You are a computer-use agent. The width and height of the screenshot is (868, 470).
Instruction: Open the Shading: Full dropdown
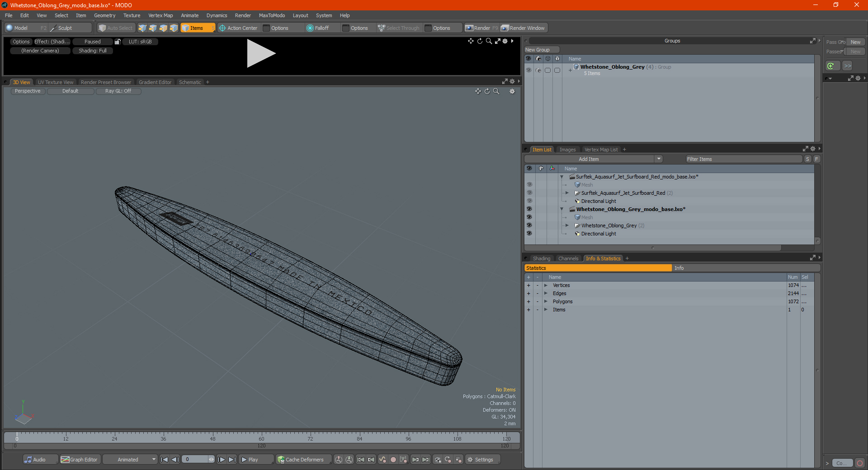tap(93, 51)
